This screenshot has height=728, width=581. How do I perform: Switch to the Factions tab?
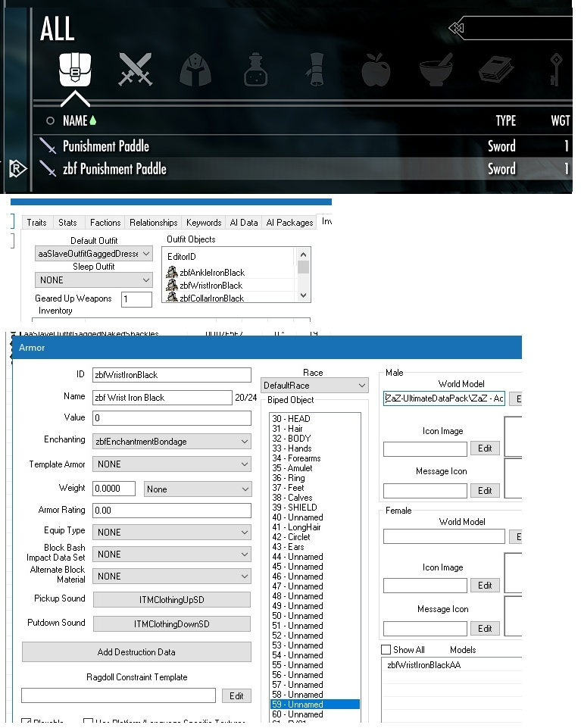(x=105, y=223)
